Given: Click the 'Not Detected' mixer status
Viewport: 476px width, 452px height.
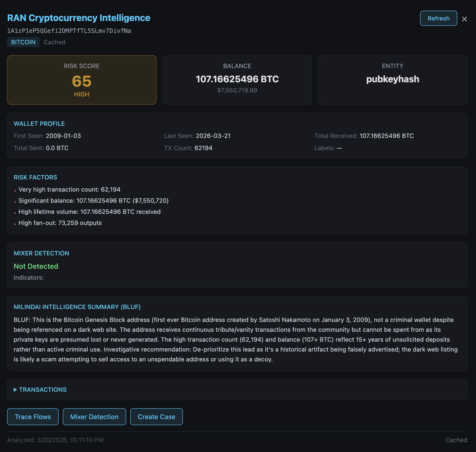Looking at the screenshot, I should (36, 266).
